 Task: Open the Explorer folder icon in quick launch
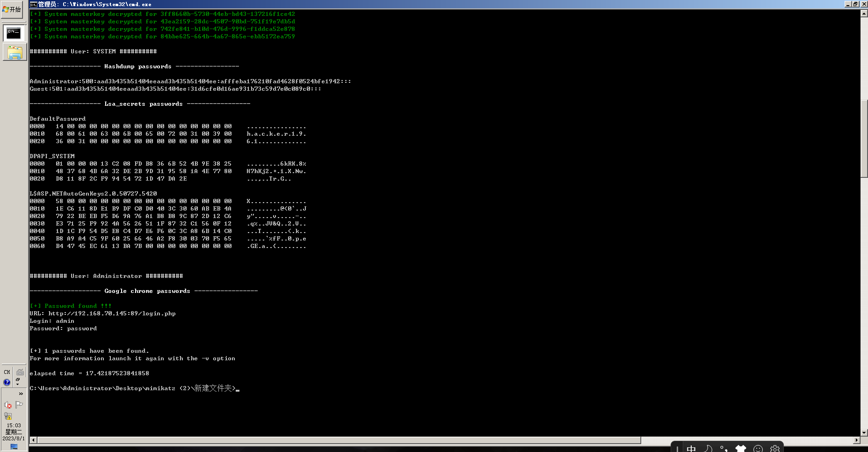[14, 52]
